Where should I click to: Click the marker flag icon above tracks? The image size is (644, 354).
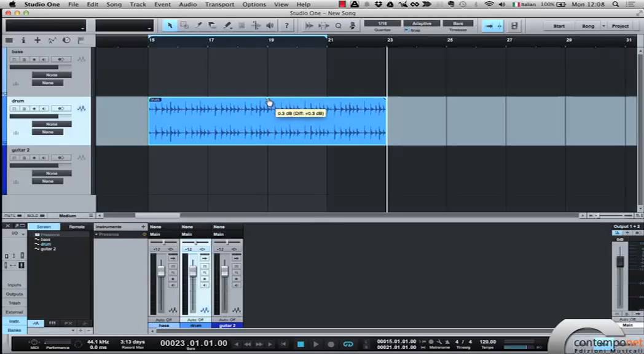[x=80, y=40]
